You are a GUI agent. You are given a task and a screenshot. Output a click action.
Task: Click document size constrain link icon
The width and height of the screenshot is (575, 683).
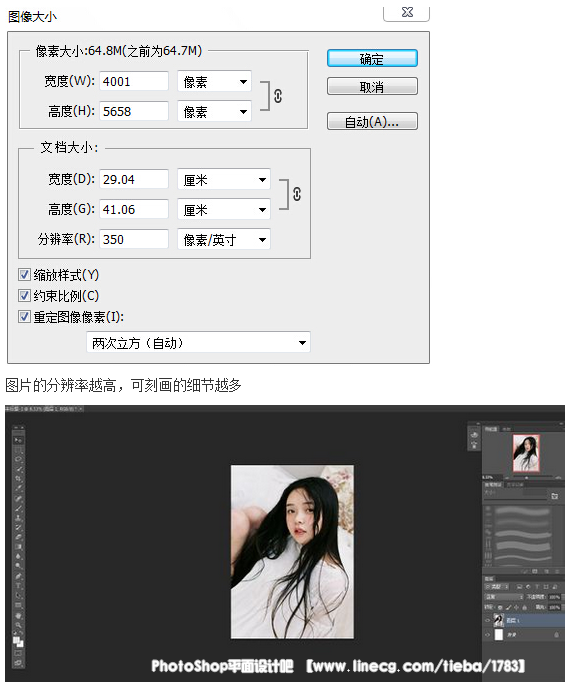[x=297, y=194]
